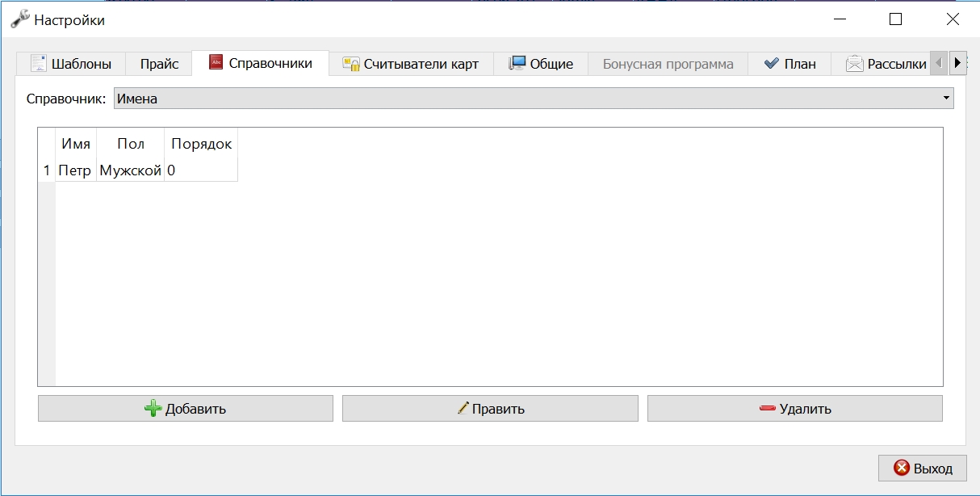980x496 pixels.
Task: Click the green plus icon on Добавить
Action: pos(153,409)
